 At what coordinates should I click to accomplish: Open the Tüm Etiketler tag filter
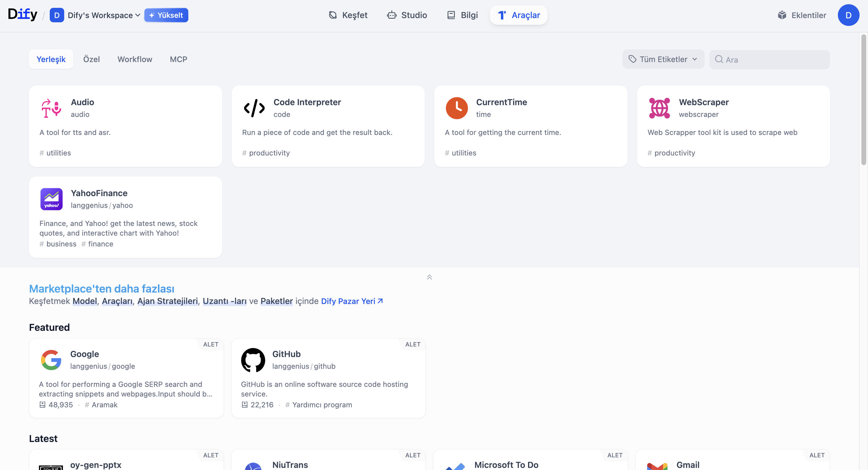pos(663,59)
